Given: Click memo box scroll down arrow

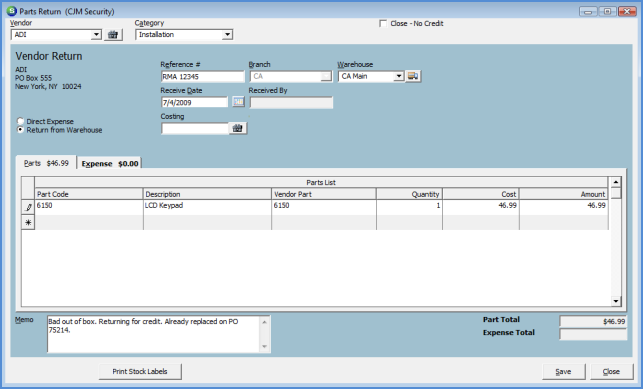Looking at the screenshot, I should [264, 347].
